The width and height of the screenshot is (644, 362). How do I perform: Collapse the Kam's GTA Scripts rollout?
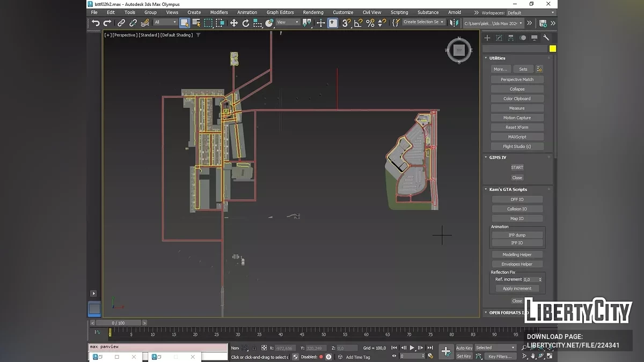(508, 189)
